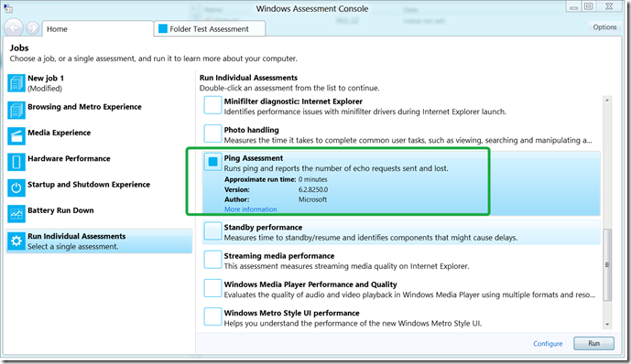Select the Hardware Performance job
The image size is (631, 364).
click(x=100, y=162)
